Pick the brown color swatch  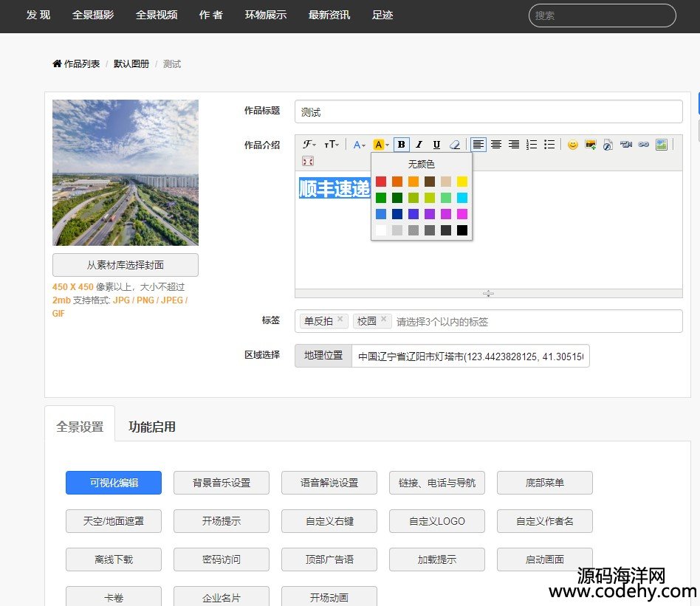[x=430, y=181]
